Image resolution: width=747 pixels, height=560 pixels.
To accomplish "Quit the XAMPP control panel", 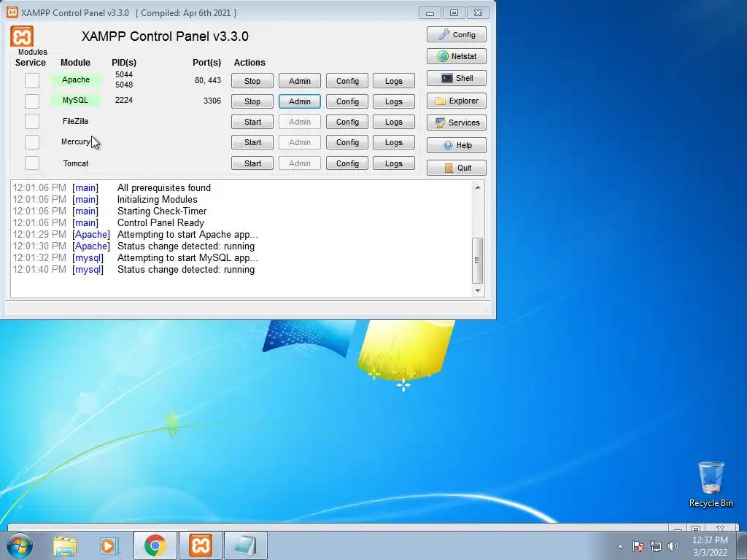I will pyautogui.click(x=457, y=168).
